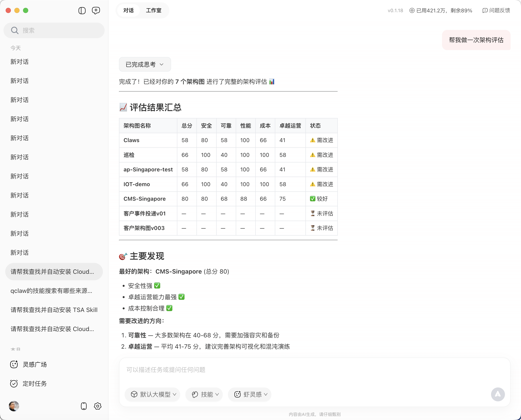Click the new conversation icon
This screenshot has height=420, width=521.
[x=96, y=11]
